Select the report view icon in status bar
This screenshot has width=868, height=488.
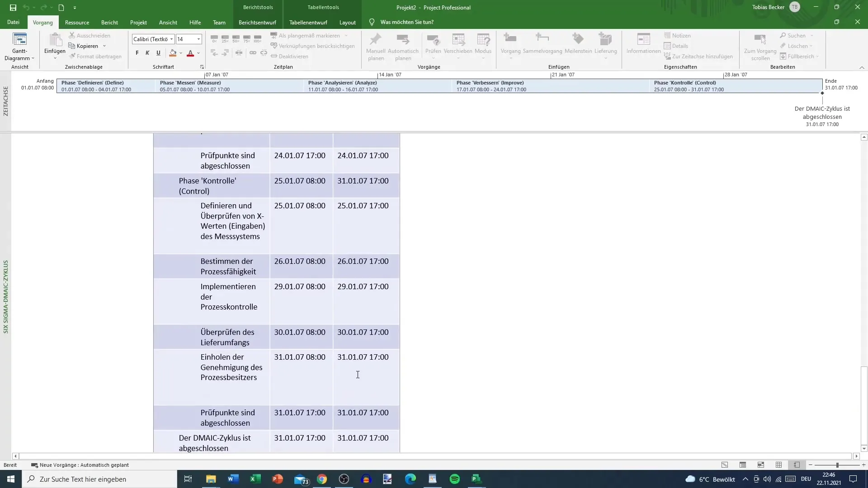click(x=797, y=465)
